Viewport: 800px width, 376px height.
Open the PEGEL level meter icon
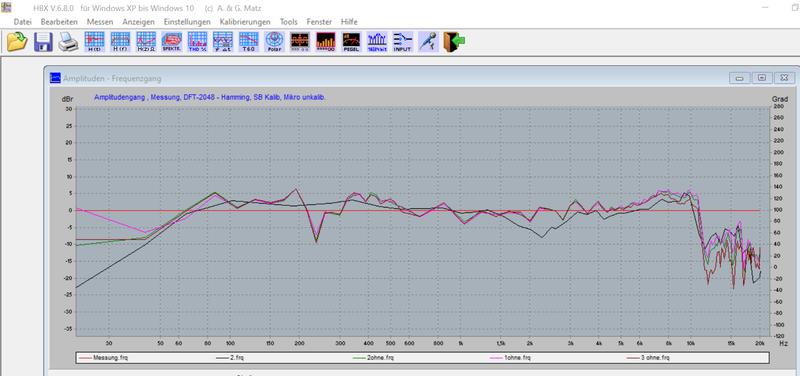click(351, 41)
